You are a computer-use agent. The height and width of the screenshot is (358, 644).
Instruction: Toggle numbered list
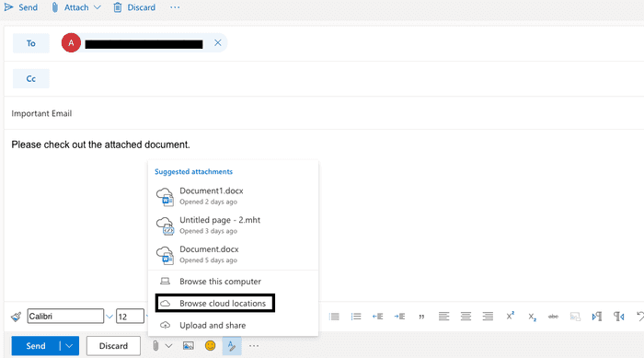pyautogui.click(x=356, y=317)
